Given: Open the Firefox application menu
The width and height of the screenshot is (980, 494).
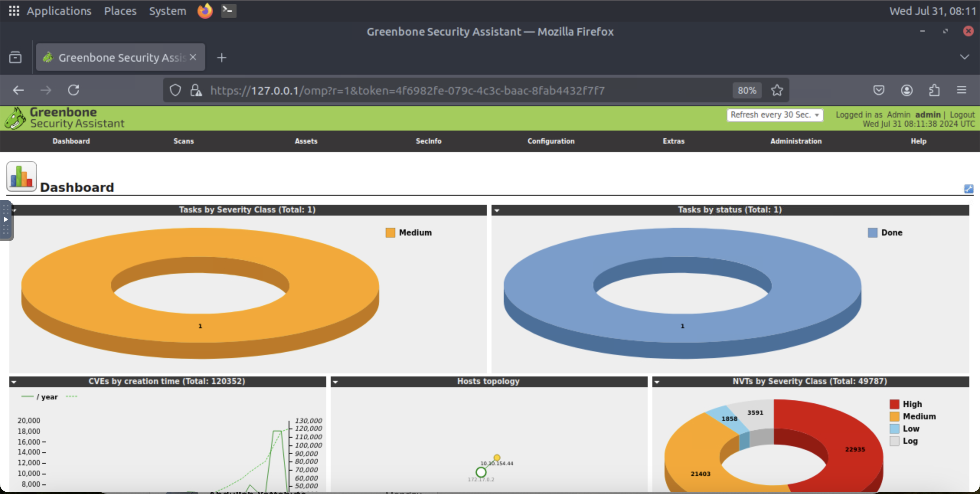Looking at the screenshot, I should pos(962,90).
